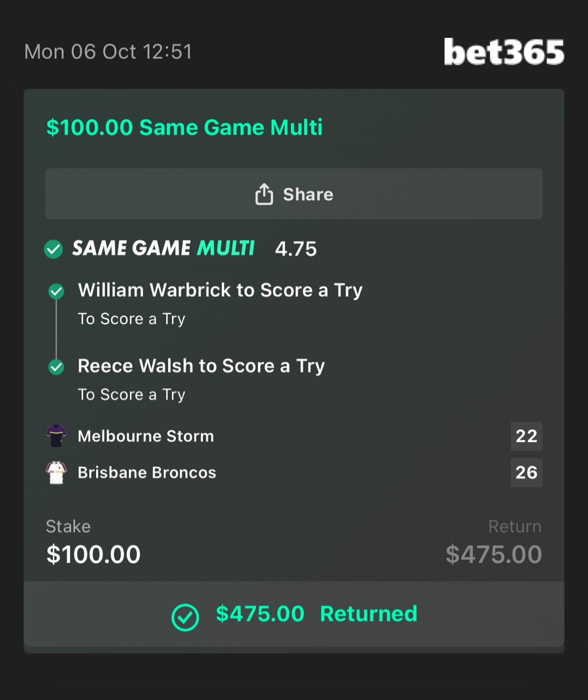Click the Brisbane Broncos score 26

coord(526,472)
